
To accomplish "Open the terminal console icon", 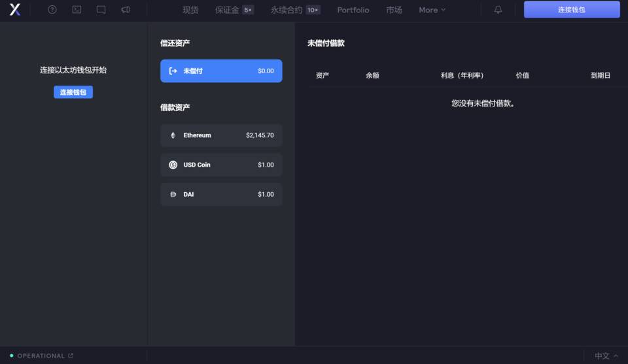I will click(x=77, y=10).
